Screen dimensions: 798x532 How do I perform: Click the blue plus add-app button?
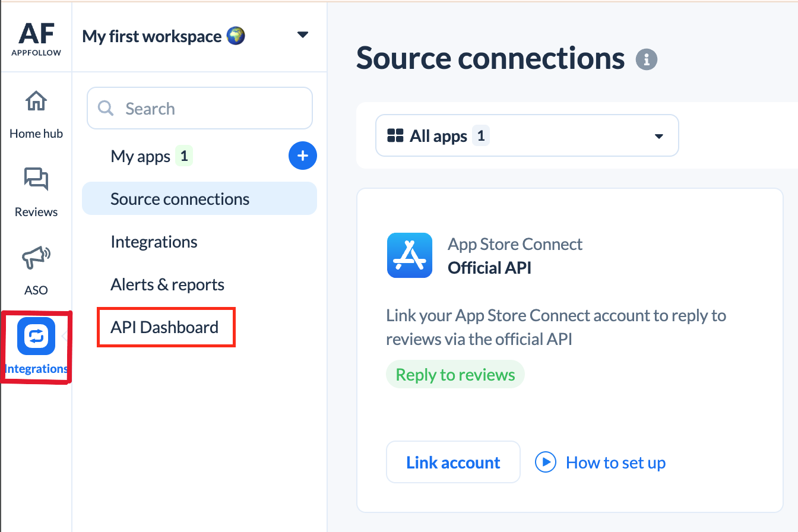303,156
